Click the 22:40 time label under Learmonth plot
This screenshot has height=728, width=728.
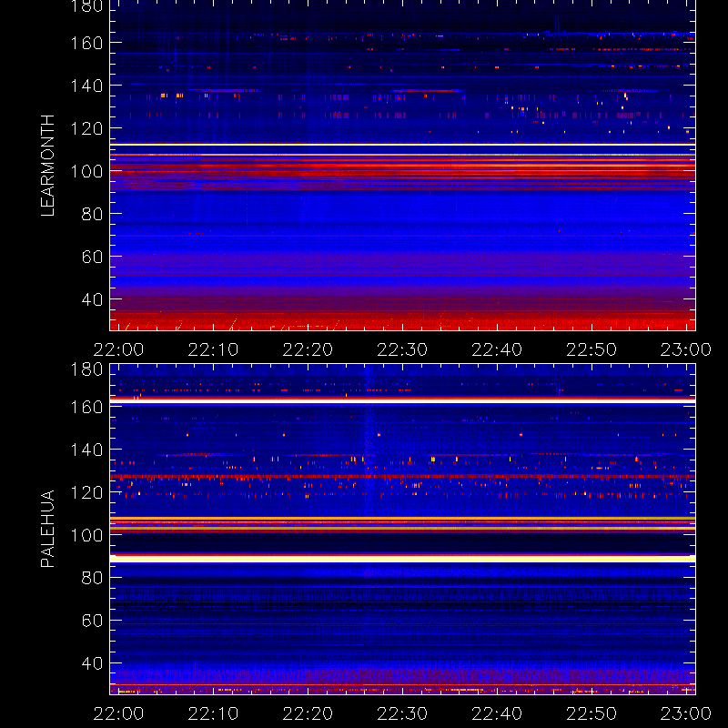coord(497,349)
